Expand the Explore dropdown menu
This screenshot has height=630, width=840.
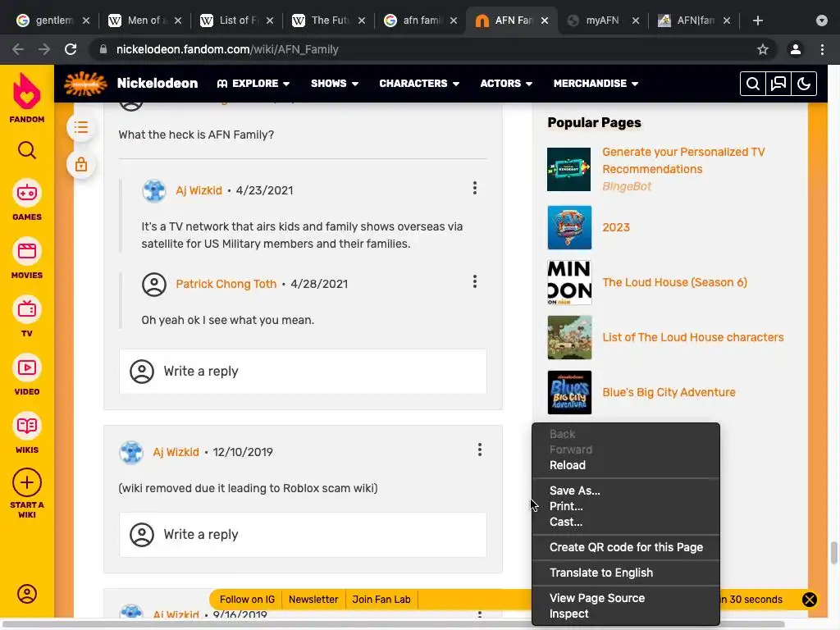253,84
